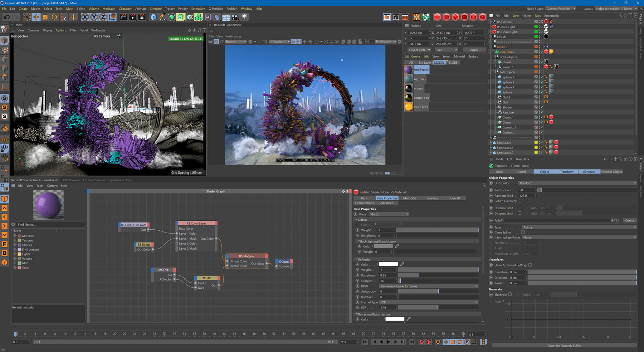Click the red Record Active Objects key icon
Viewport: 644px width, 352px height.
point(421,342)
